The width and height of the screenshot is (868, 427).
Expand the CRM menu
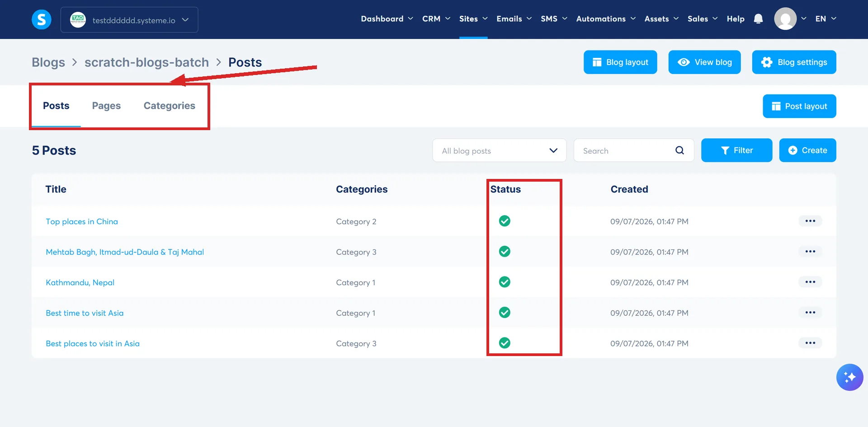click(x=436, y=19)
